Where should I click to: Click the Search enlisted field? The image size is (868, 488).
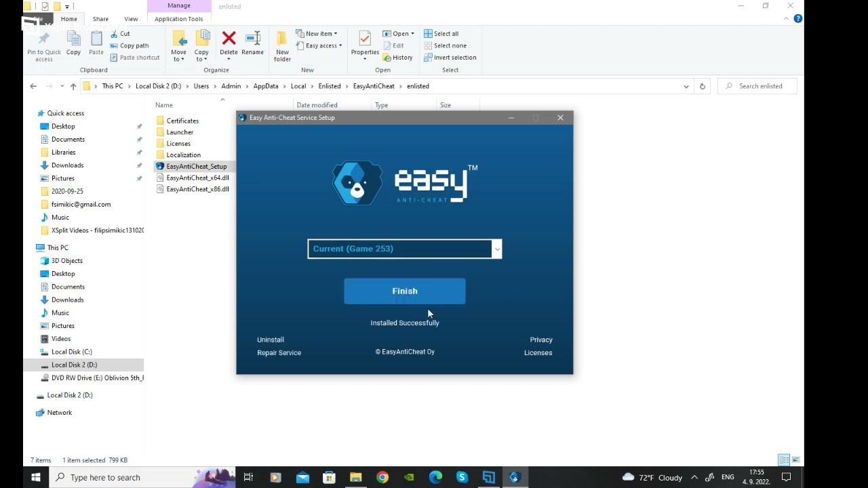point(757,86)
